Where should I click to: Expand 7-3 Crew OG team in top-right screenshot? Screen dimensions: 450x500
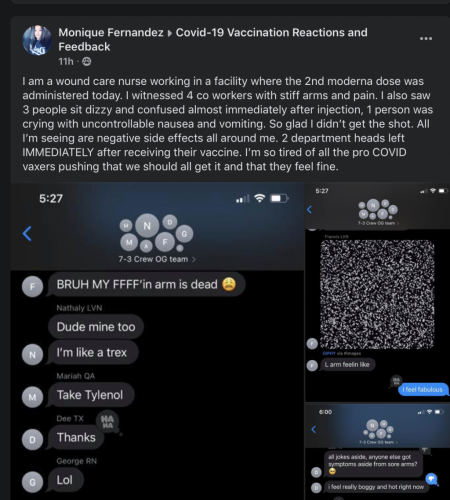click(x=378, y=223)
